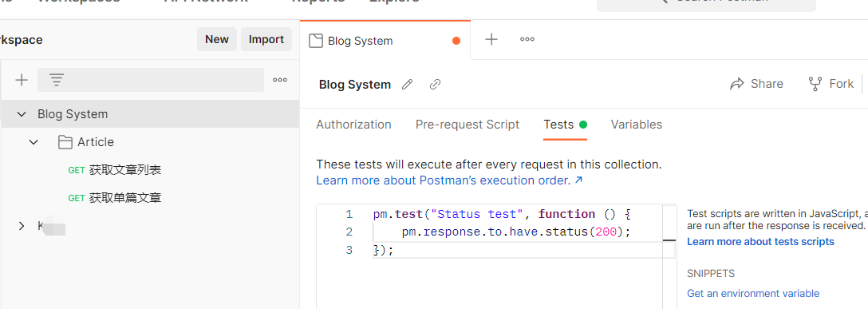Expand the collapsed collection below Article requests
Image resolution: width=868 pixels, height=309 pixels.
click(22, 226)
